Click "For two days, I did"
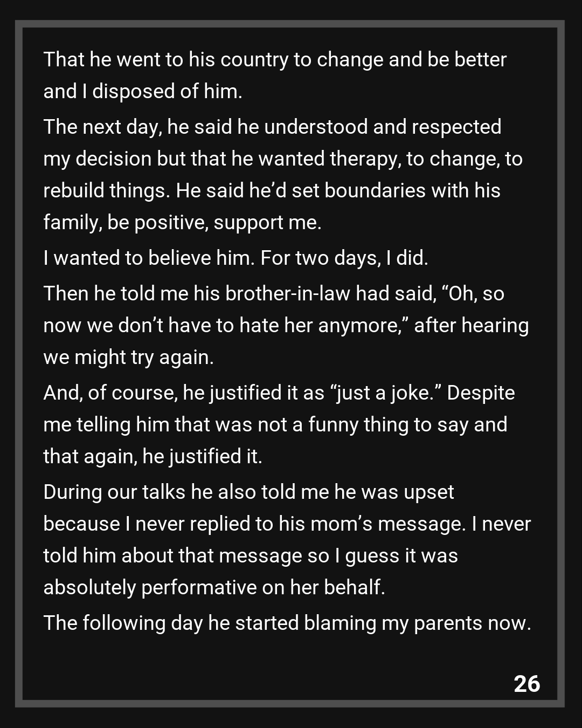 coord(344,258)
